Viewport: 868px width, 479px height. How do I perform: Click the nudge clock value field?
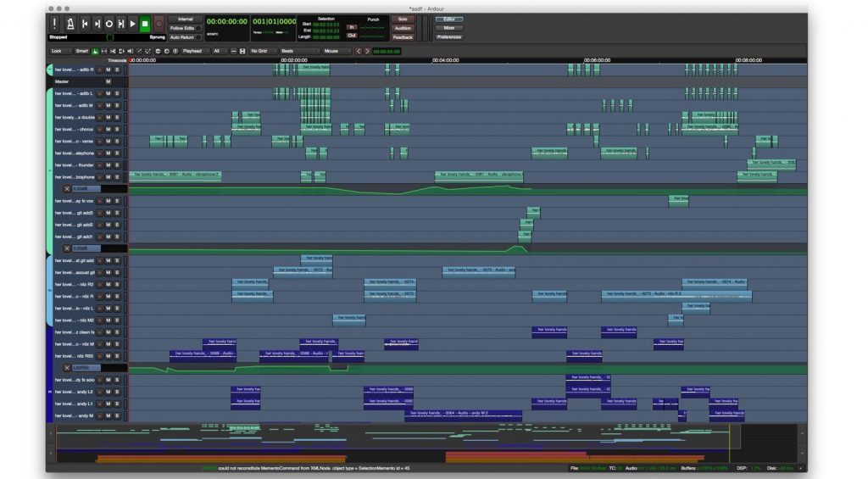[387, 52]
